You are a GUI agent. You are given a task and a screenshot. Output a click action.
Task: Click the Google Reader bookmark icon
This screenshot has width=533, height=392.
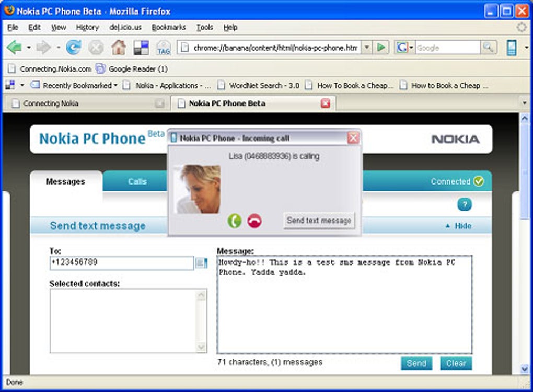(100, 68)
